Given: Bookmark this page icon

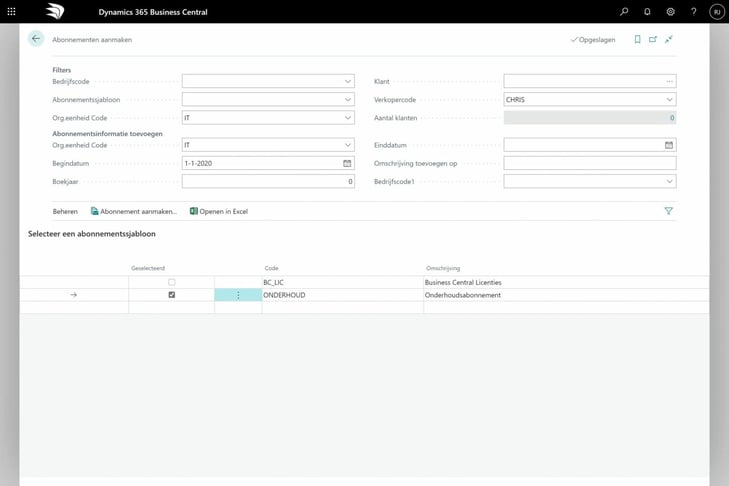Looking at the screenshot, I should tap(637, 40).
